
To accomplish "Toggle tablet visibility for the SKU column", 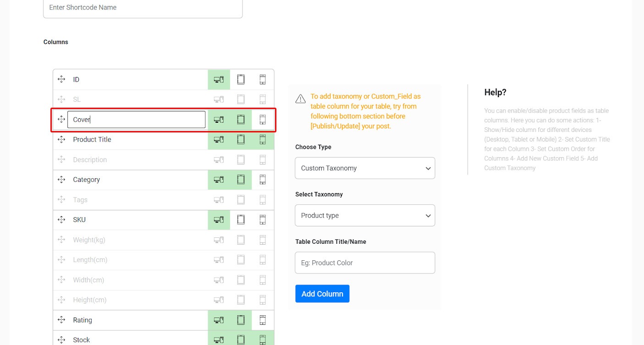I will [241, 219].
